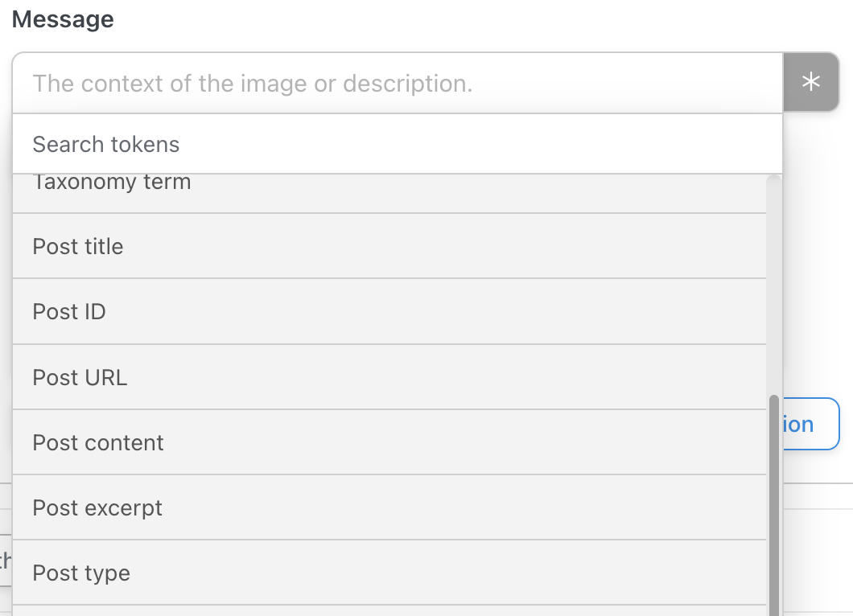The height and width of the screenshot is (616, 853).
Task: Choose the Post excerpt token
Action: (x=389, y=507)
